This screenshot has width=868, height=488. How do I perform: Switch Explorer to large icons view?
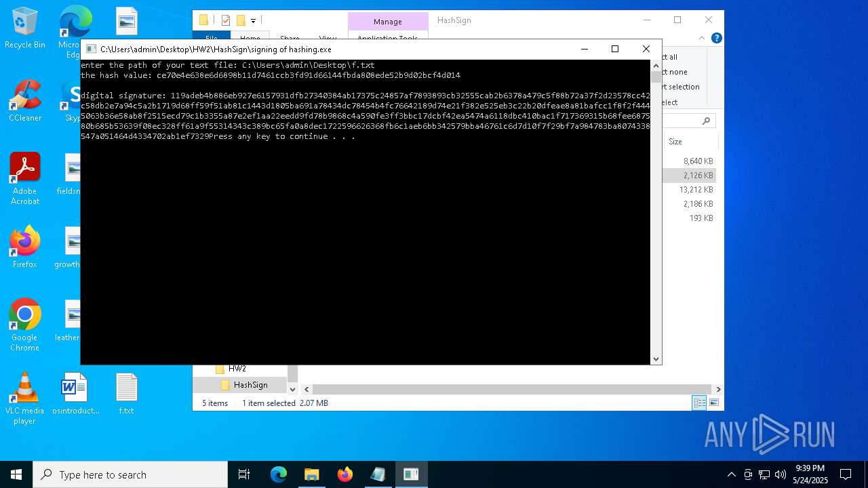coord(713,403)
